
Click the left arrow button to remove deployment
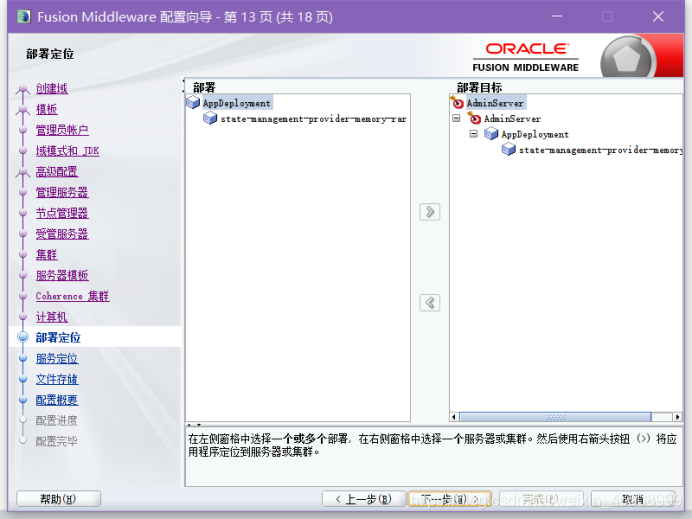coord(429,303)
